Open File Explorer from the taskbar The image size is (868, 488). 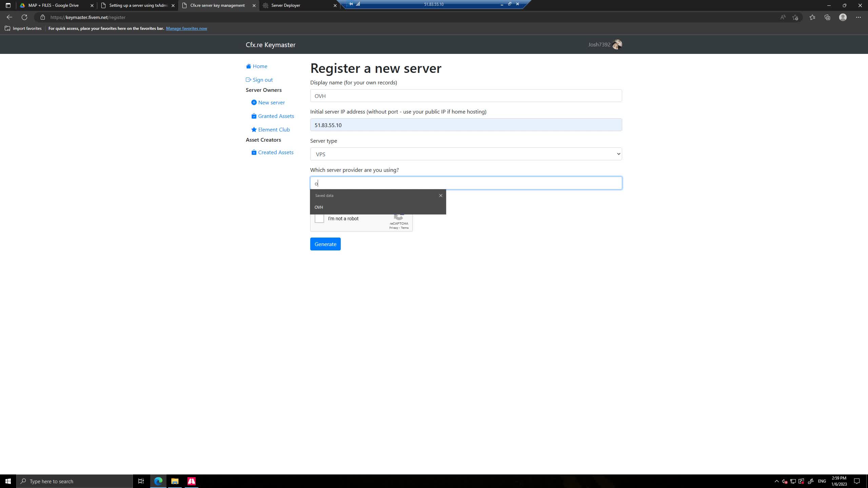175,481
